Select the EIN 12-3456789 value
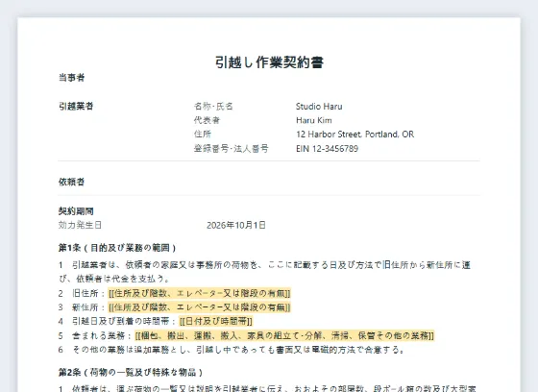This screenshot has width=538, height=392. (327, 149)
